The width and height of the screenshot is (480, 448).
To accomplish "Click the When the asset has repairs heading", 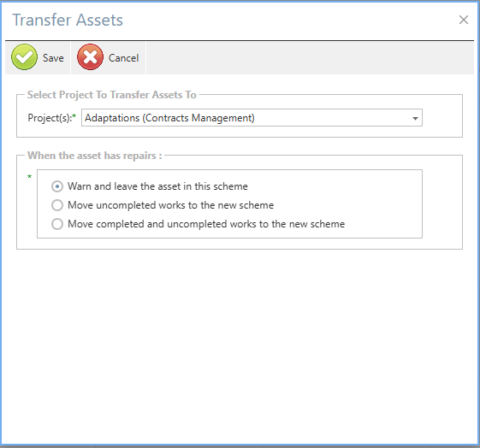I will 95,156.
